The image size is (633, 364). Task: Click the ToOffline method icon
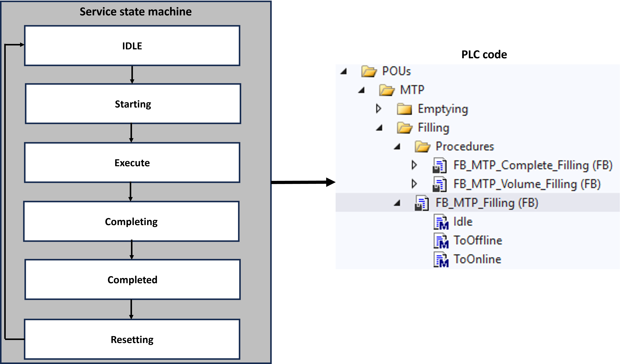[441, 241]
